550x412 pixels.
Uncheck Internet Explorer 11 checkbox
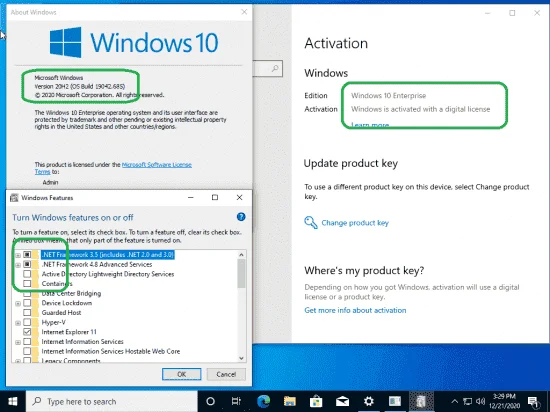pyautogui.click(x=27, y=332)
